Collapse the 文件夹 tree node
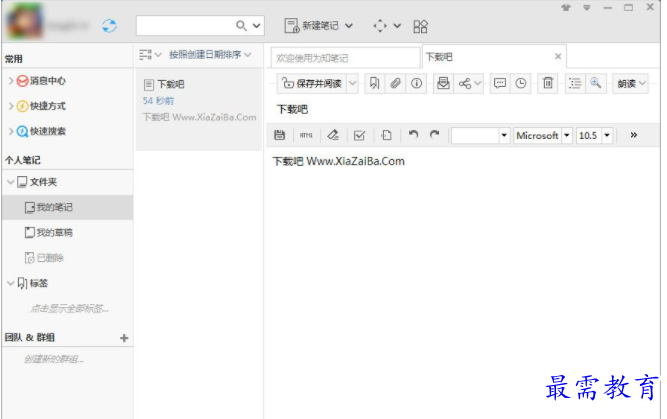667x419 pixels. (11, 182)
